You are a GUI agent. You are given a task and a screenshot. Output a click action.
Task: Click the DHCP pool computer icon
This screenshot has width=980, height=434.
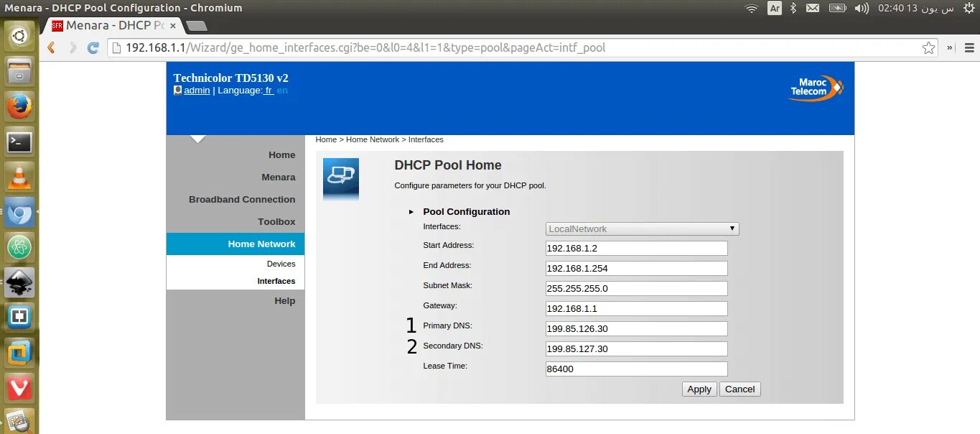click(341, 179)
